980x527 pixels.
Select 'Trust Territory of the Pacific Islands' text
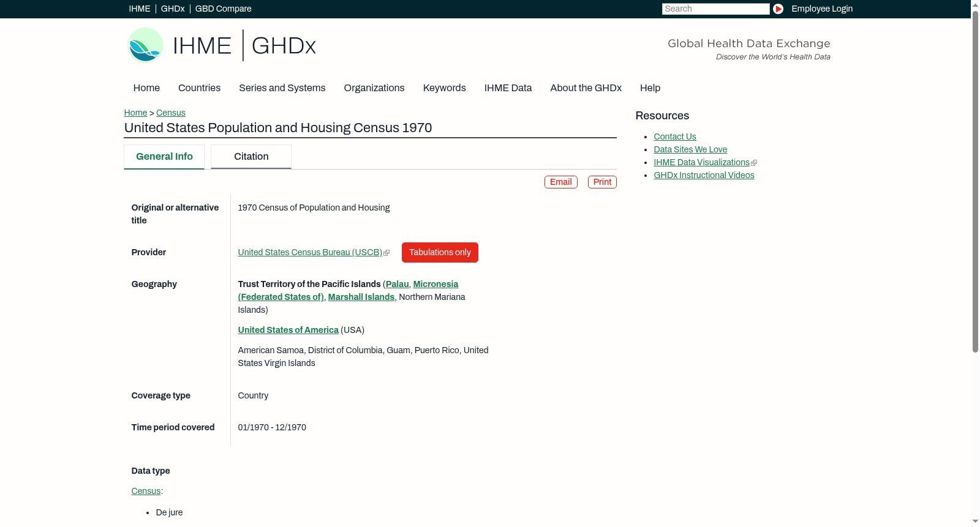coord(309,284)
